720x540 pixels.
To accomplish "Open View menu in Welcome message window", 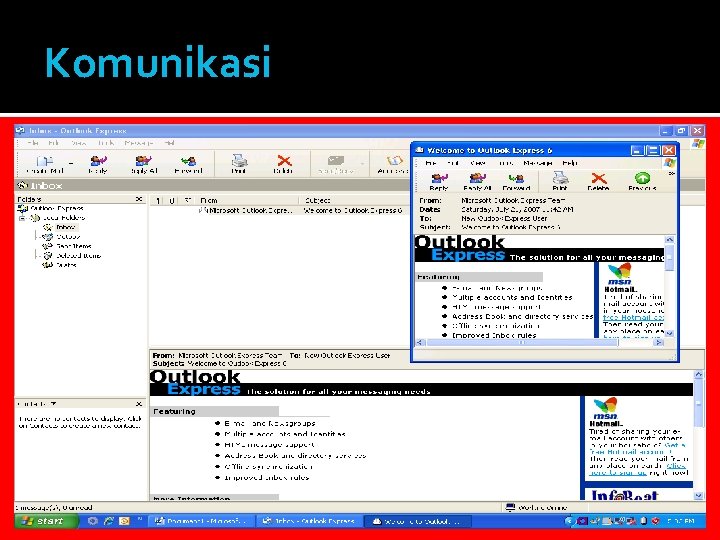I will 478,163.
